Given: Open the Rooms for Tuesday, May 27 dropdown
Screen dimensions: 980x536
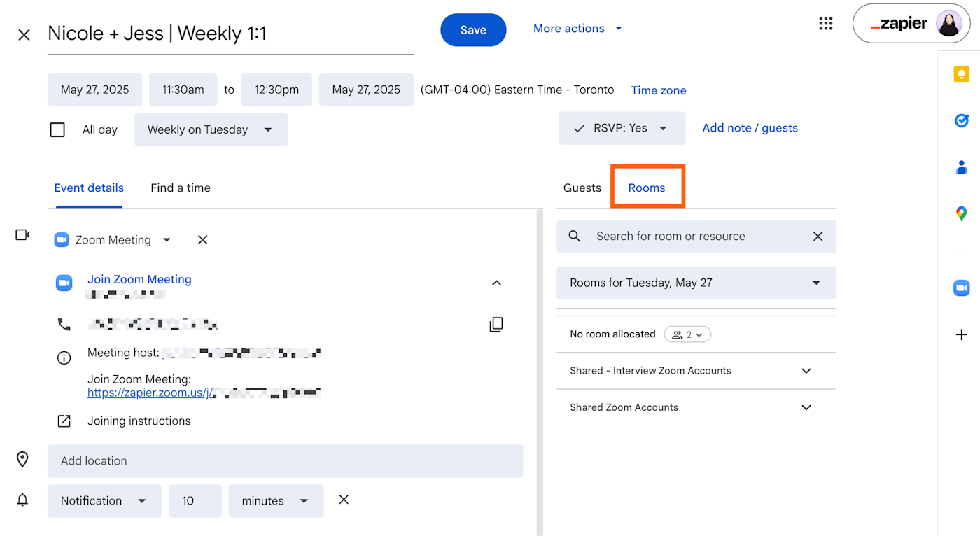Looking at the screenshot, I should (696, 283).
